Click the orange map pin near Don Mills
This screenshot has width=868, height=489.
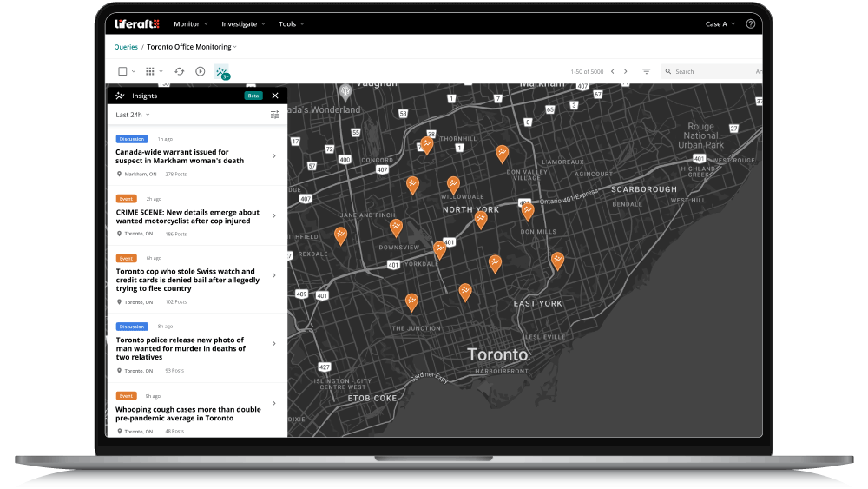[528, 211]
